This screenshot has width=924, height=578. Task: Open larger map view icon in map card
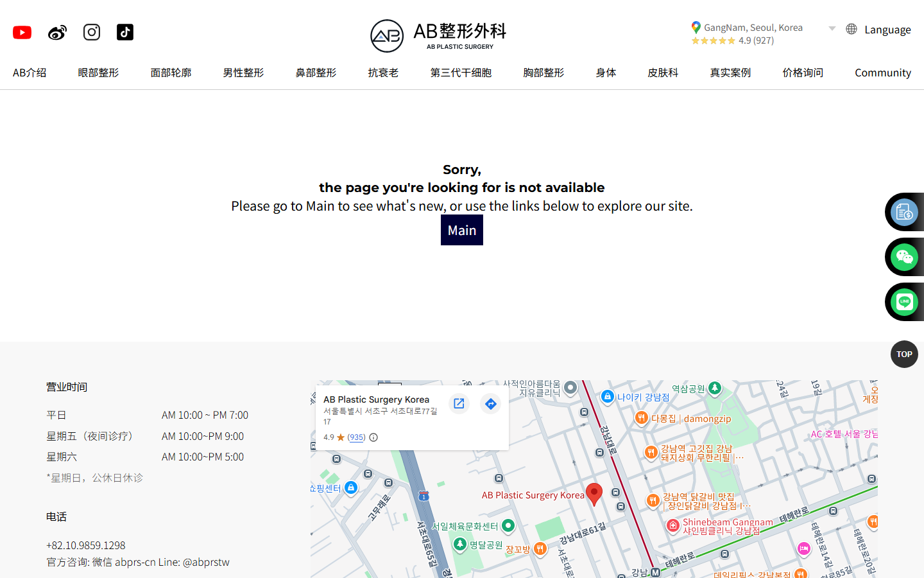click(x=459, y=403)
